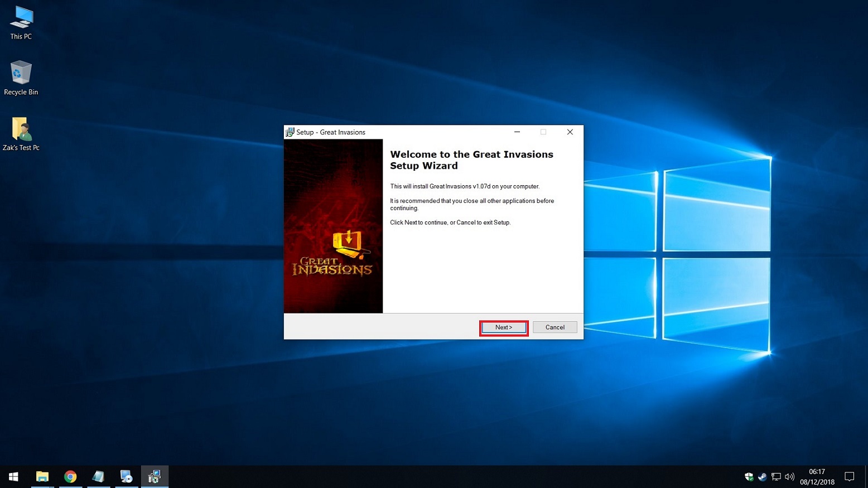Click the recommendation to close all other applications
The image size is (868, 488).
pyautogui.click(x=472, y=204)
